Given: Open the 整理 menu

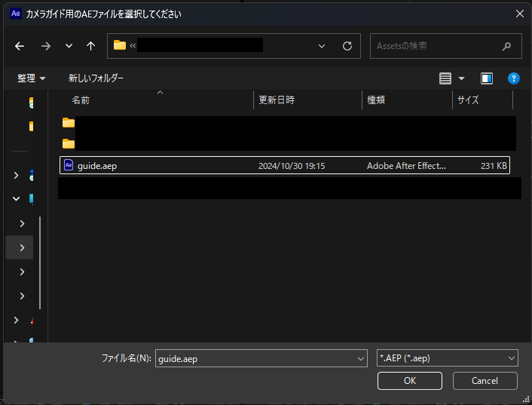Looking at the screenshot, I should (31, 78).
